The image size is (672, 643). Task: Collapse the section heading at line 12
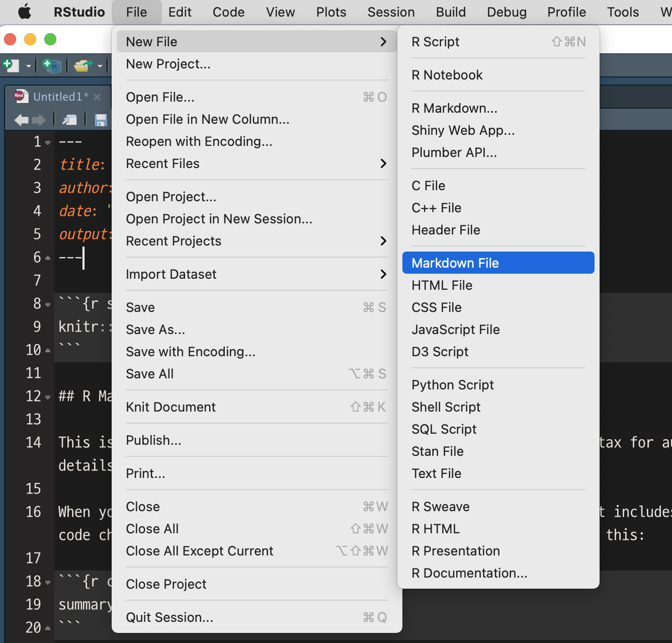[x=48, y=397]
